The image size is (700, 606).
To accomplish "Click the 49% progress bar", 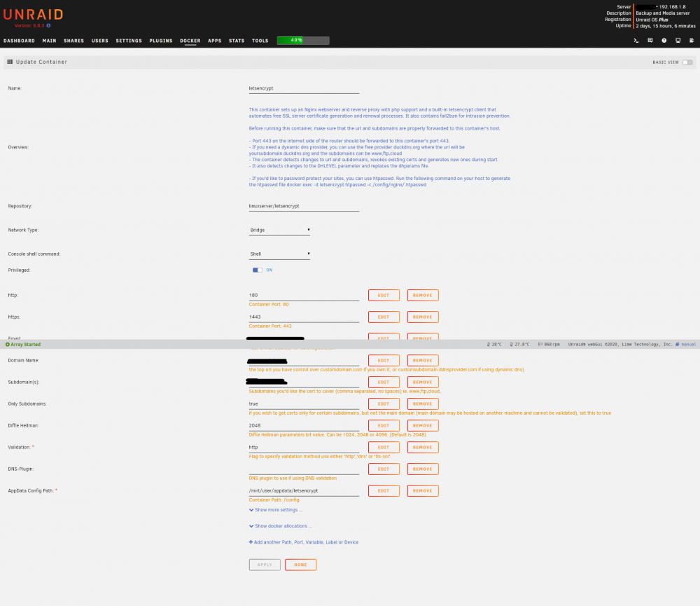I will pyautogui.click(x=303, y=41).
